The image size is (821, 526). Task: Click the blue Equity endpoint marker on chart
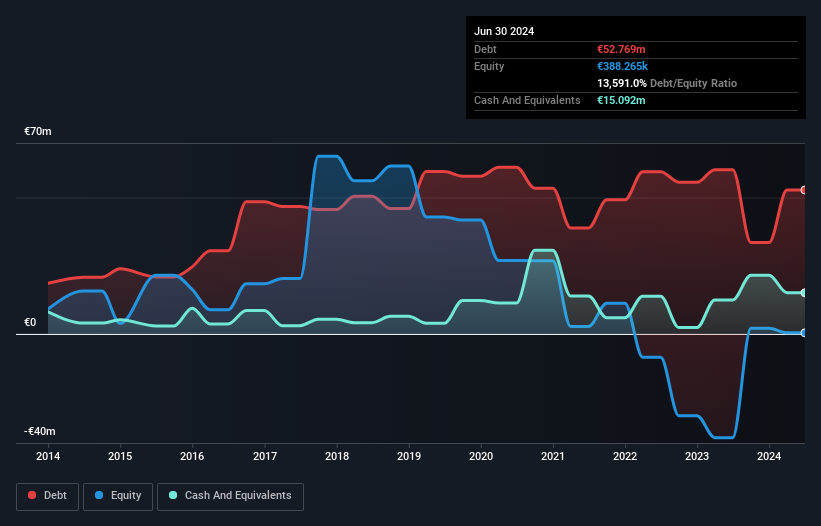coord(804,333)
